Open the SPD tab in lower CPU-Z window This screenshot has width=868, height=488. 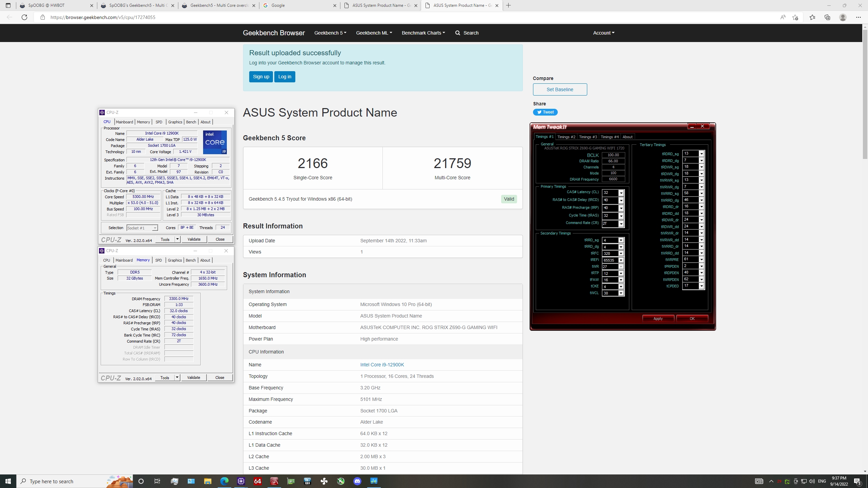click(x=158, y=260)
